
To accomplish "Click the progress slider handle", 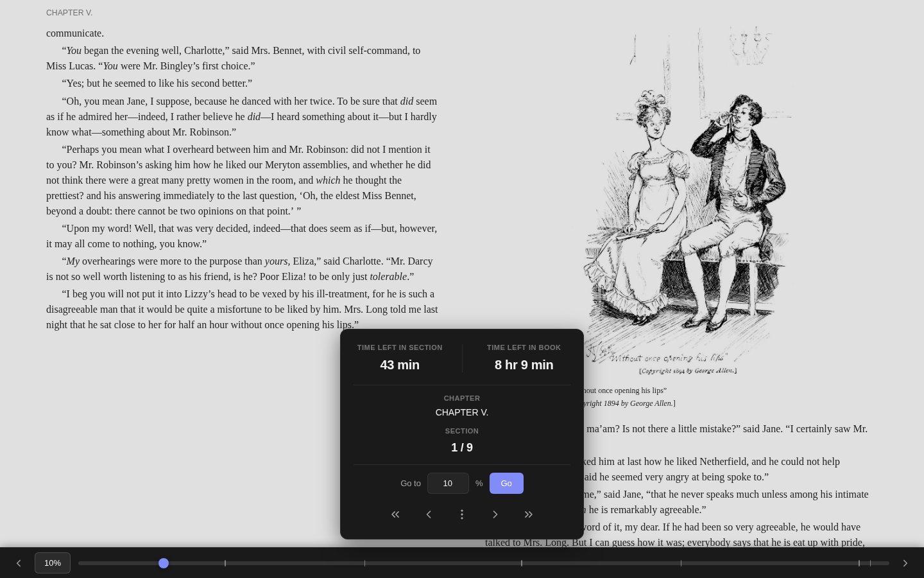I will click(x=164, y=563).
